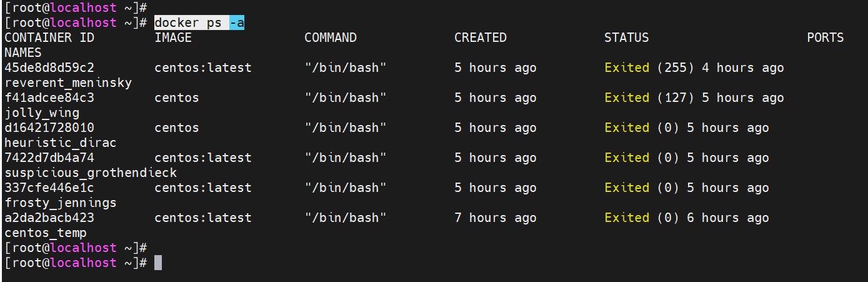Click the reverent_meninsky container name

[x=68, y=83]
